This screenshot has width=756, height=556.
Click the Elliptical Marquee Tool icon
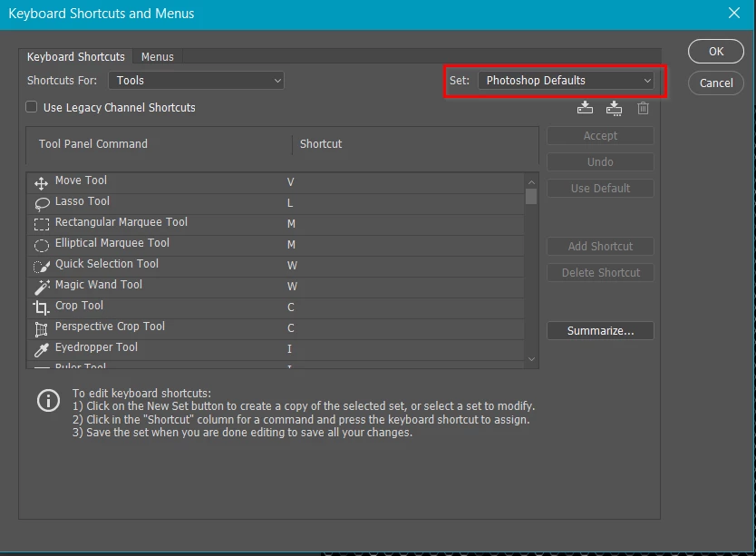click(42, 246)
